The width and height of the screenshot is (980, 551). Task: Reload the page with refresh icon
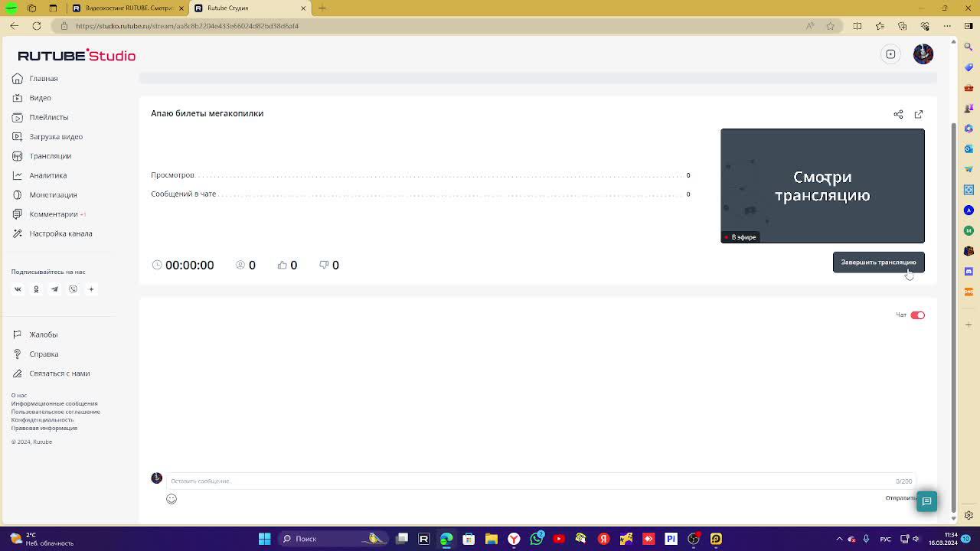(x=37, y=26)
